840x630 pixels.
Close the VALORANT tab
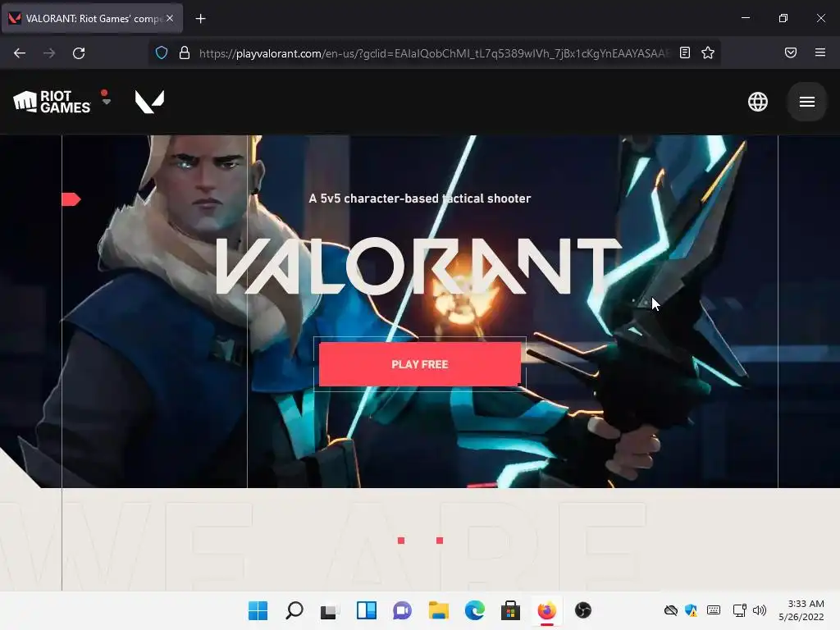pyautogui.click(x=170, y=18)
